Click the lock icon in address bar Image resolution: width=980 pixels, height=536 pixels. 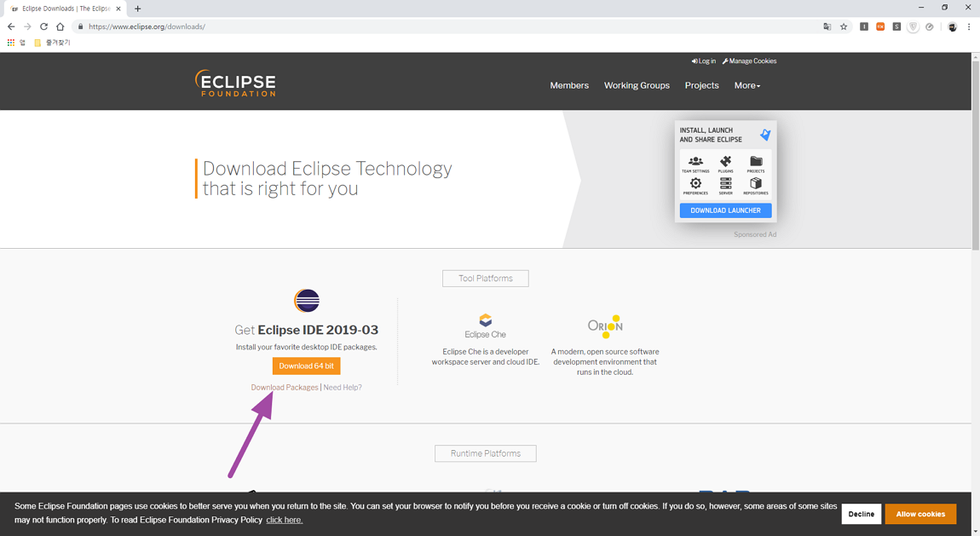[x=80, y=26]
